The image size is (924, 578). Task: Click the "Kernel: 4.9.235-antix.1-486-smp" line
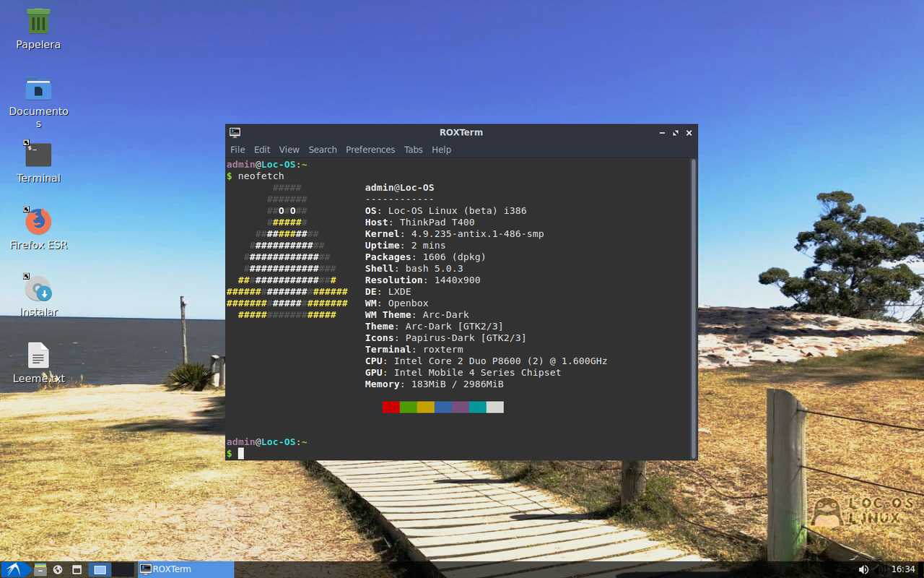(x=455, y=234)
